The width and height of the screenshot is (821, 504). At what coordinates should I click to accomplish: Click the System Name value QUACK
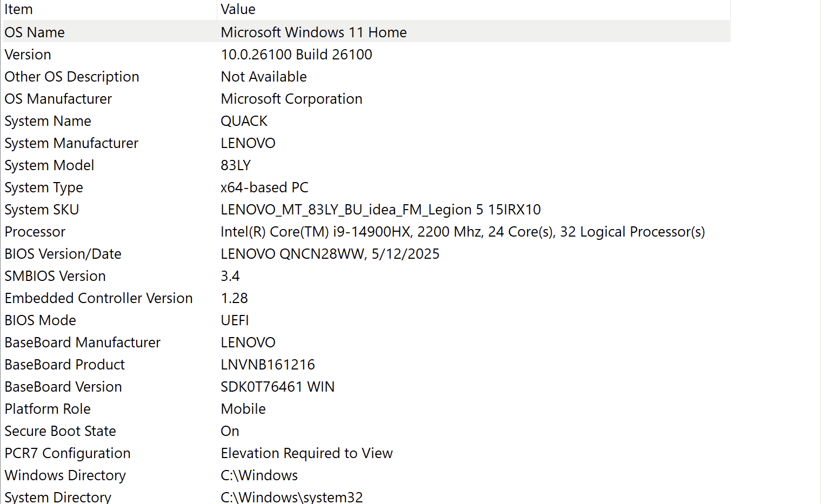[244, 120]
